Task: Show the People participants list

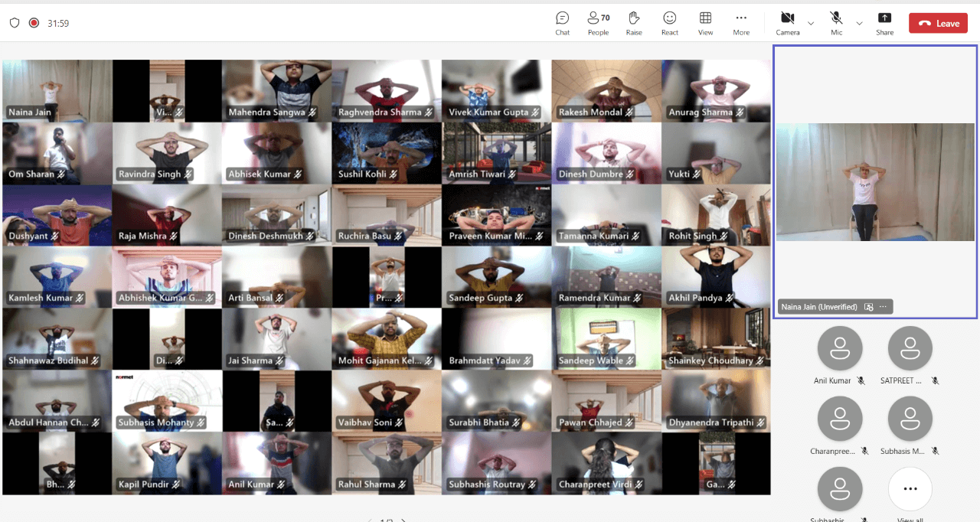Action: pos(598,23)
